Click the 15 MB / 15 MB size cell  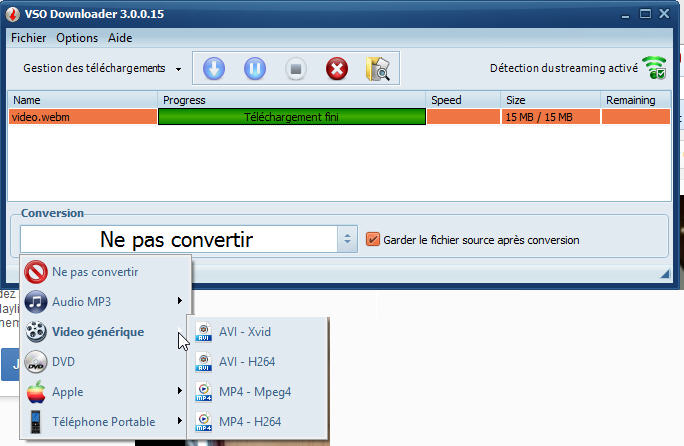coord(551,117)
